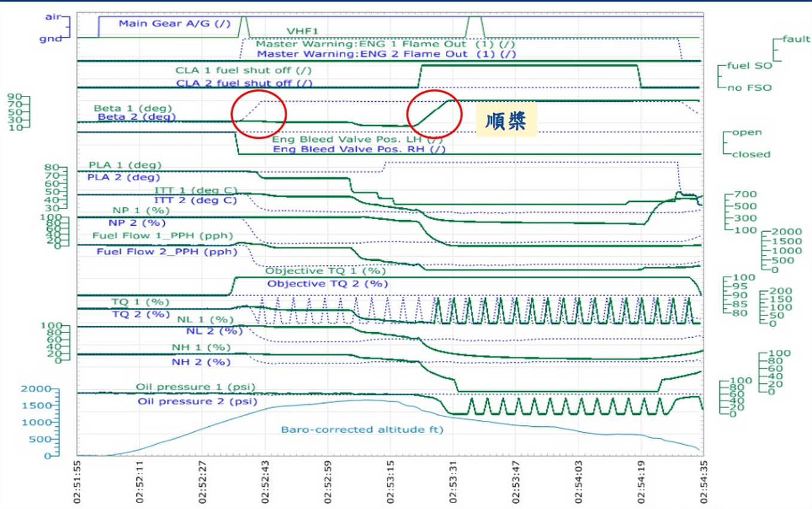The height and width of the screenshot is (509, 812).
Task: Click the 'gnd' axis state label
Action: (50, 38)
